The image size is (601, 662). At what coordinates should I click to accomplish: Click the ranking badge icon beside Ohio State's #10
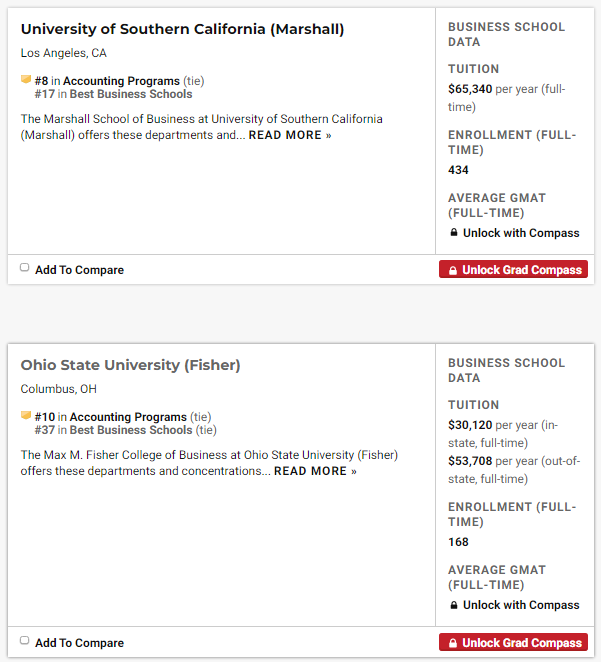click(26, 416)
